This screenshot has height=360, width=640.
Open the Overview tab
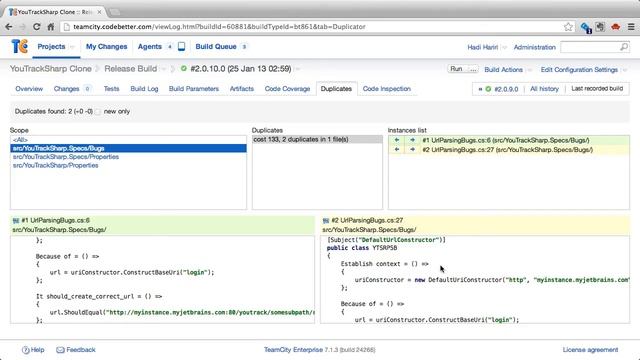29,89
